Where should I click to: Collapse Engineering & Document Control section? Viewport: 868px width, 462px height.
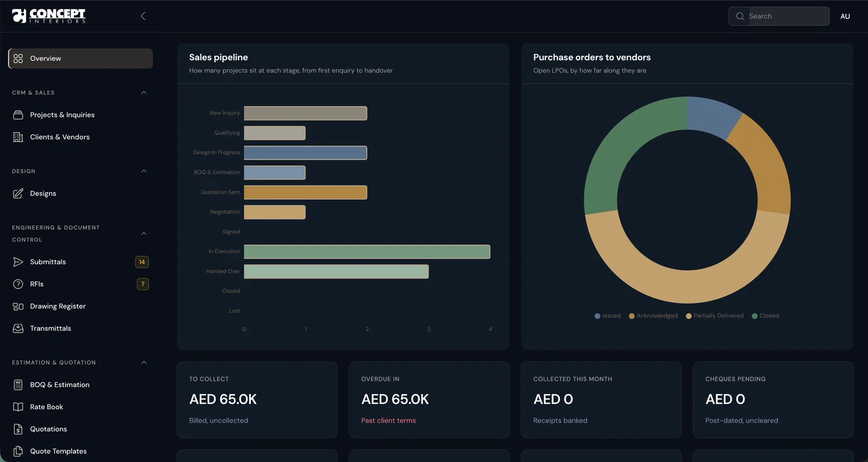144,233
